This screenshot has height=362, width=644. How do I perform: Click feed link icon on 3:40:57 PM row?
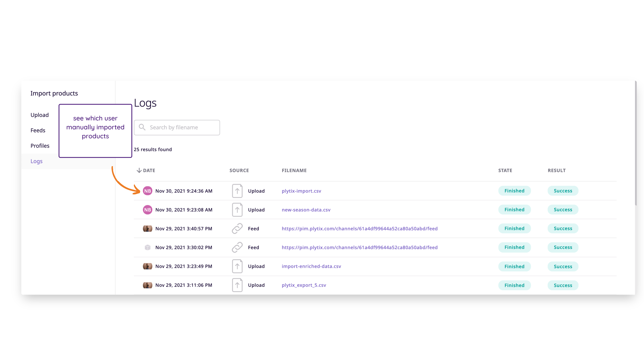(237, 229)
